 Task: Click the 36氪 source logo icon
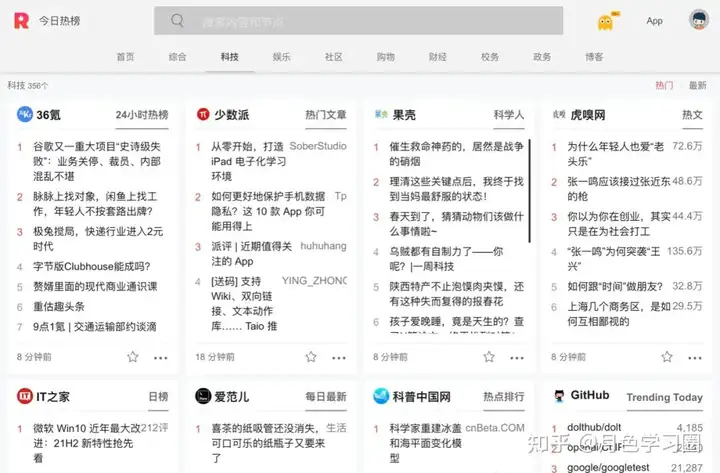pyautogui.click(x=25, y=114)
